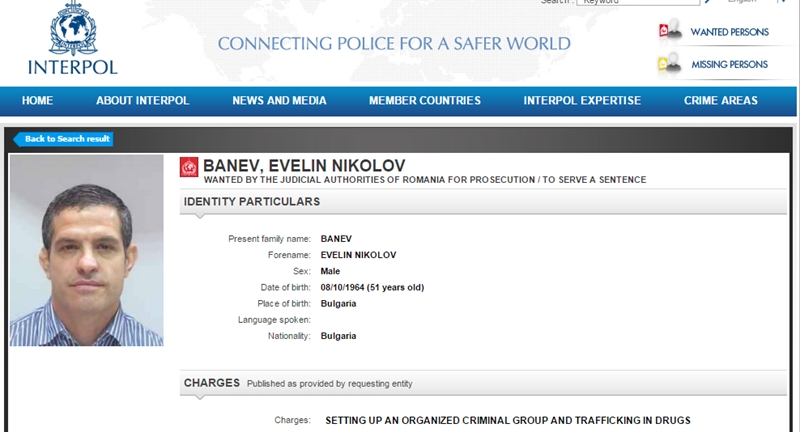The width and height of the screenshot is (800, 432).
Task: Select INTERPOL EXPERTISE in navigation bar
Action: [x=582, y=100]
